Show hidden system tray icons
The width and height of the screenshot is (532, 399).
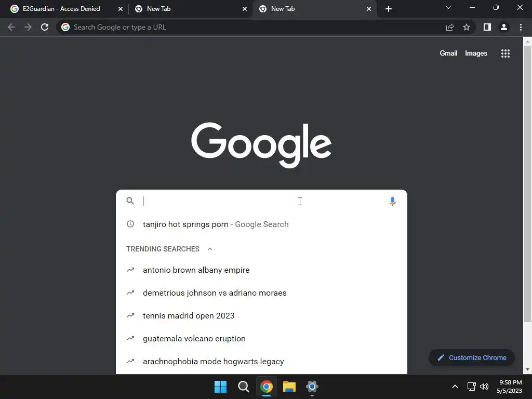[x=455, y=387]
